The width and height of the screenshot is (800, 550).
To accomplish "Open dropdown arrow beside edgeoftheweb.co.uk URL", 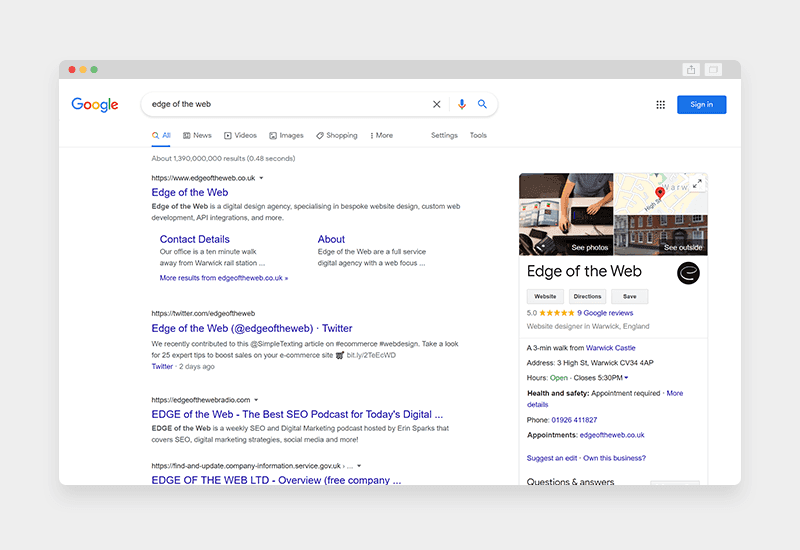I will 262,178.
